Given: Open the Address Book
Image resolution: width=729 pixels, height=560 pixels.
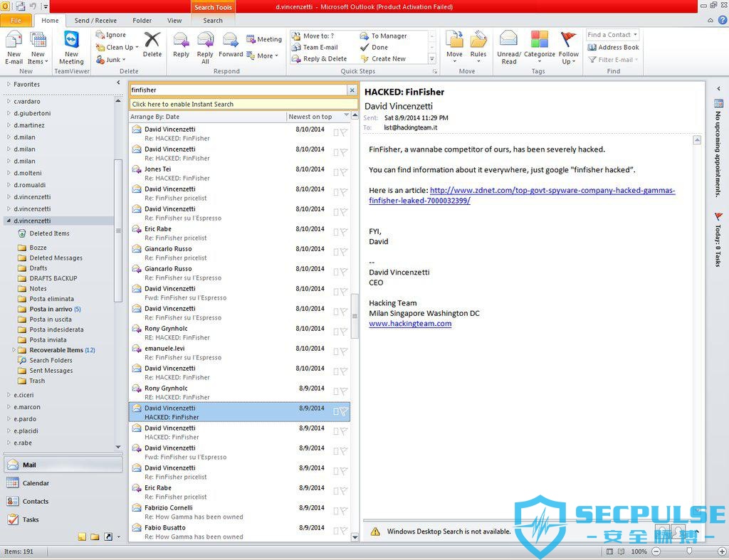Looking at the screenshot, I should tap(613, 47).
